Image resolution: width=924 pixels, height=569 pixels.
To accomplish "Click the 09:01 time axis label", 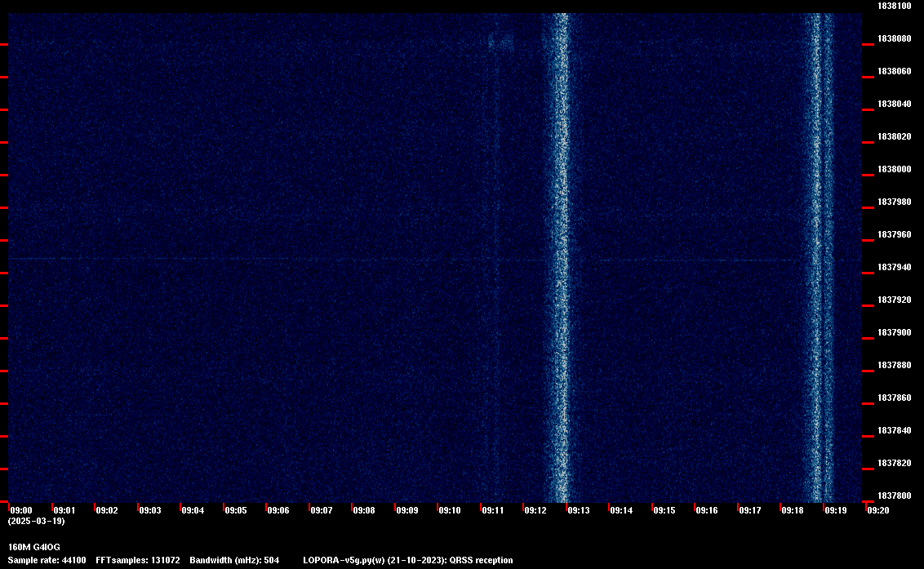I will [x=64, y=510].
